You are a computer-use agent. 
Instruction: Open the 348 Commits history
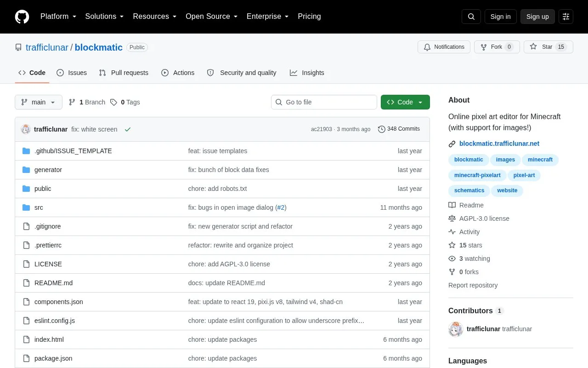399,129
